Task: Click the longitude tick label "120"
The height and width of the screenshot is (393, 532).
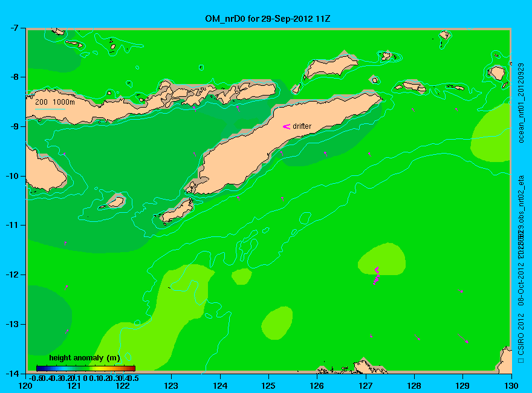Action: (x=25, y=386)
